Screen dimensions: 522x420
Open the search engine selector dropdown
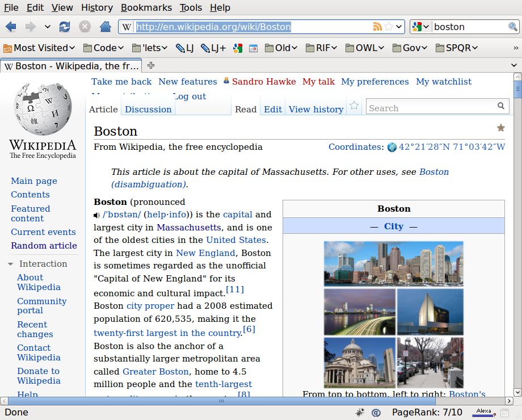[421, 27]
